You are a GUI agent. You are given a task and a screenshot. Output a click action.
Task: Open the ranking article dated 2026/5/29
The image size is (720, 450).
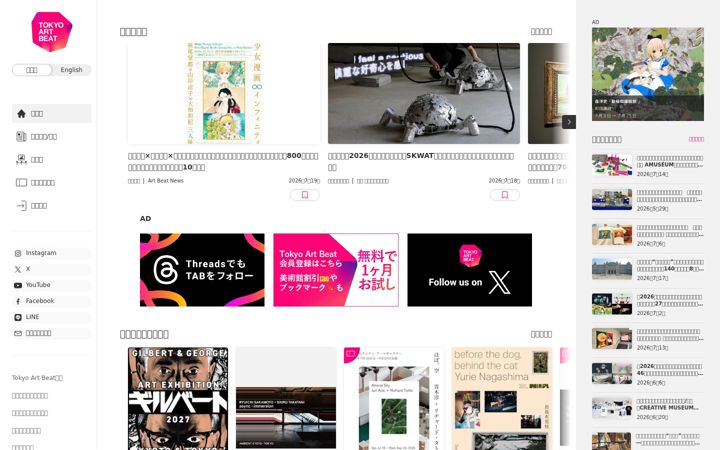pos(647,200)
